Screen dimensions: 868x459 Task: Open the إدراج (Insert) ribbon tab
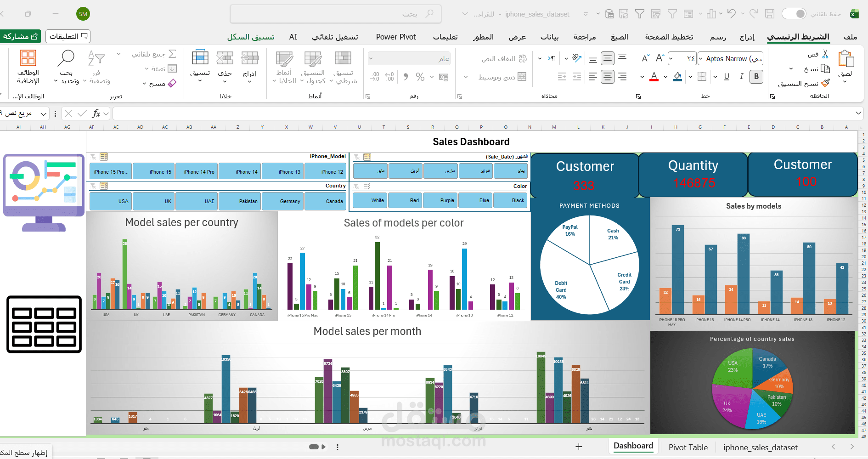pos(747,37)
